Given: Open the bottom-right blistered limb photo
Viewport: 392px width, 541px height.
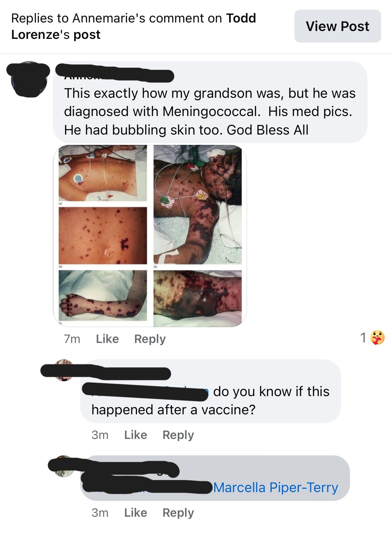Looking at the screenshot, I should 198,298.
